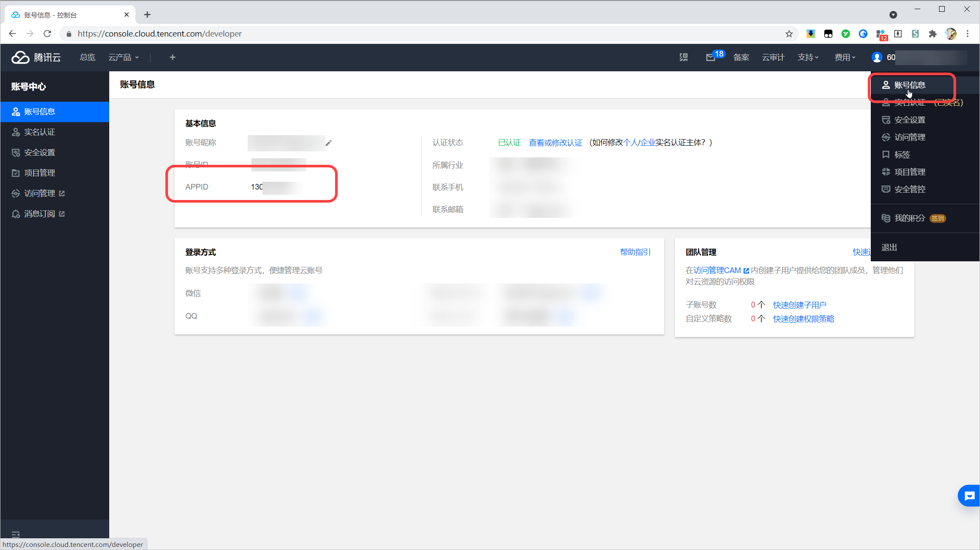Bookmark the page with the star icon
Viewport: 980px width, 550px height.
(x=789, y=34)
